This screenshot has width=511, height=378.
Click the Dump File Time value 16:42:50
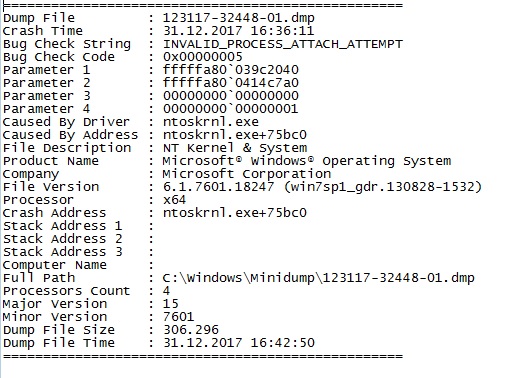(x=283, y=343)
